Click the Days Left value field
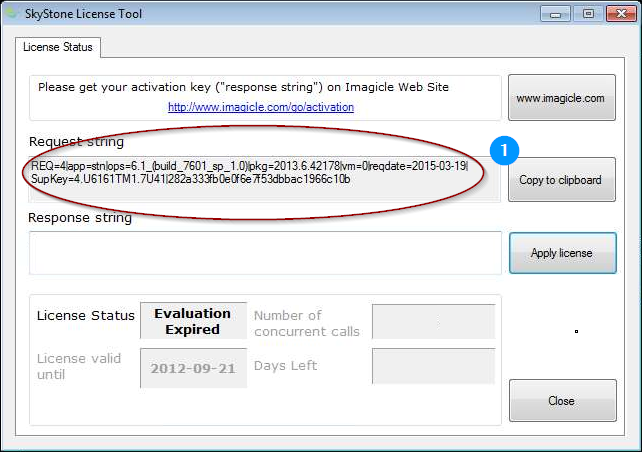The height and width of the screenshot is (452, 642). click(x=434, y=366)
